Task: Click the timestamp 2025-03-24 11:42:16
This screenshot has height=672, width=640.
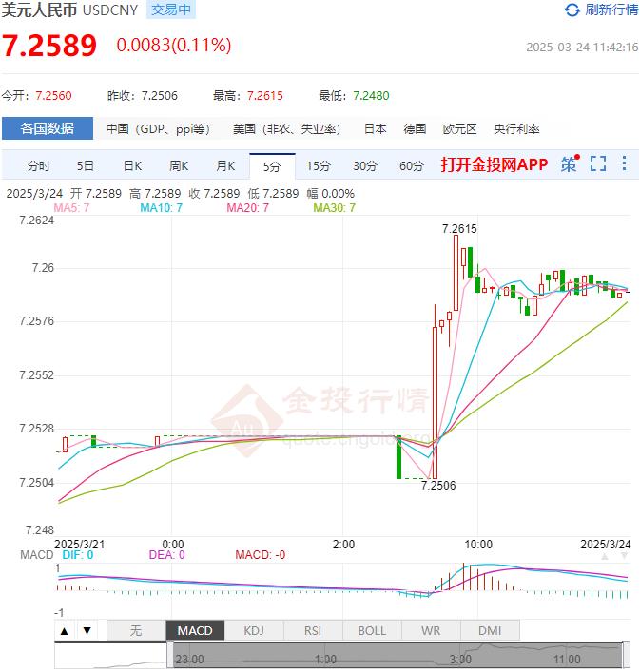Action: 582,47
